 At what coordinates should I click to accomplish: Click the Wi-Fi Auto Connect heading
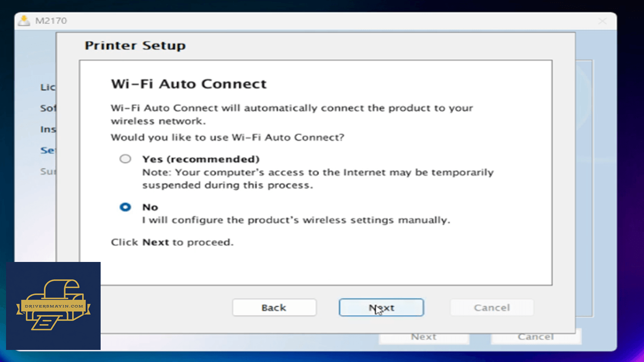coord(189,84)
